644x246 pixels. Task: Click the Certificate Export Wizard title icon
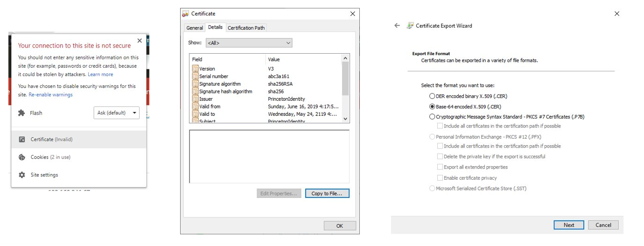[410, 26]
